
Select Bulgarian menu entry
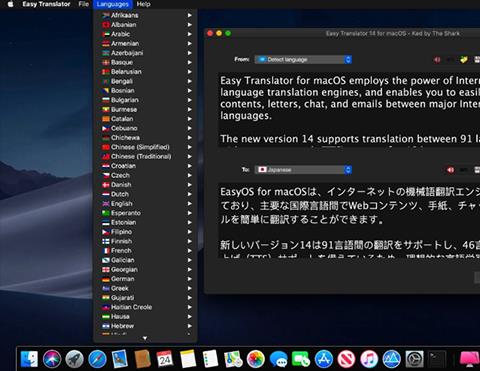point(145,100)
